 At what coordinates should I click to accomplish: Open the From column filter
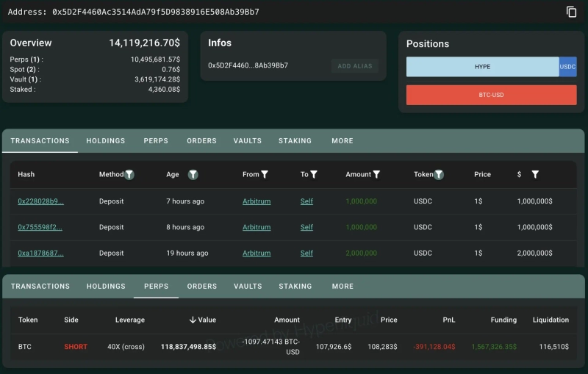[x=265, y=175]
